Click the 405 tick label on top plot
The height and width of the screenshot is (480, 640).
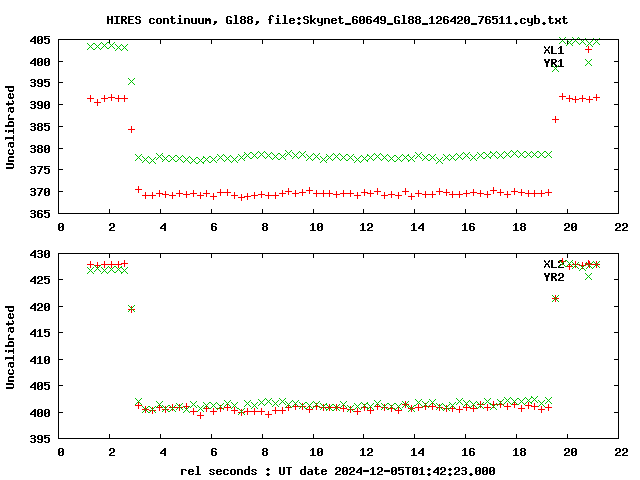pos(40,40)
